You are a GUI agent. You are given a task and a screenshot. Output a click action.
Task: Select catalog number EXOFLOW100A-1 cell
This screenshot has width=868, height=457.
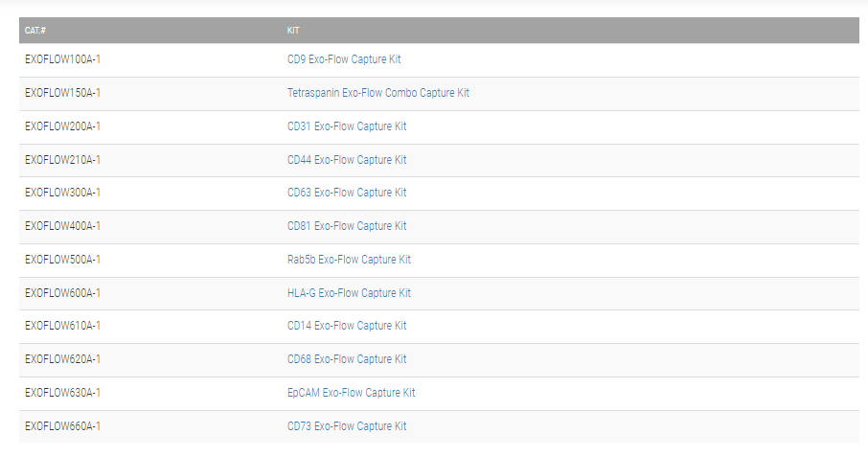62,59
